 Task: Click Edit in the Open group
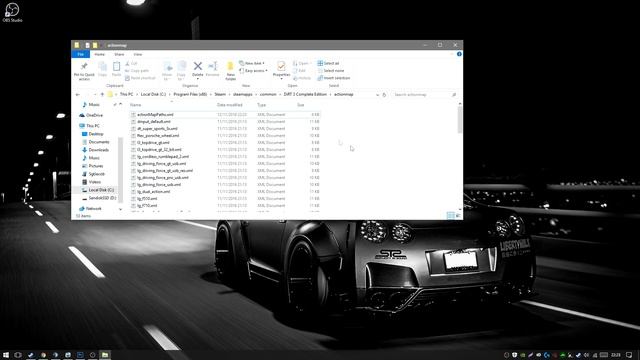click(x=299, y=71)
